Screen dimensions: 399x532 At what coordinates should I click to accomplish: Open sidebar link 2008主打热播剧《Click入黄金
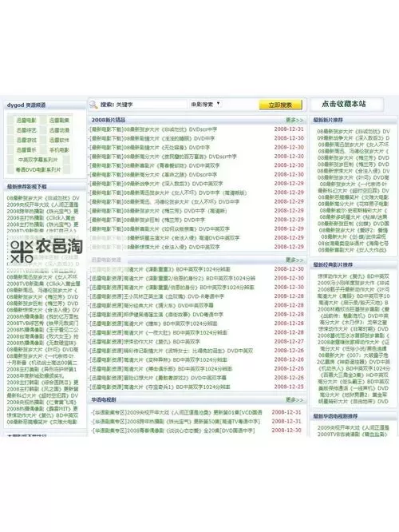coord(41,218)
